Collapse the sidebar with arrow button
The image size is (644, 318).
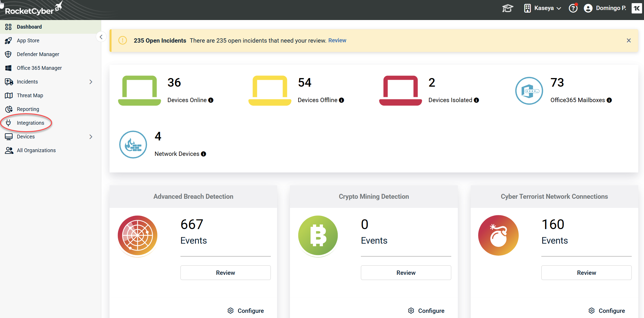[101, 37]
